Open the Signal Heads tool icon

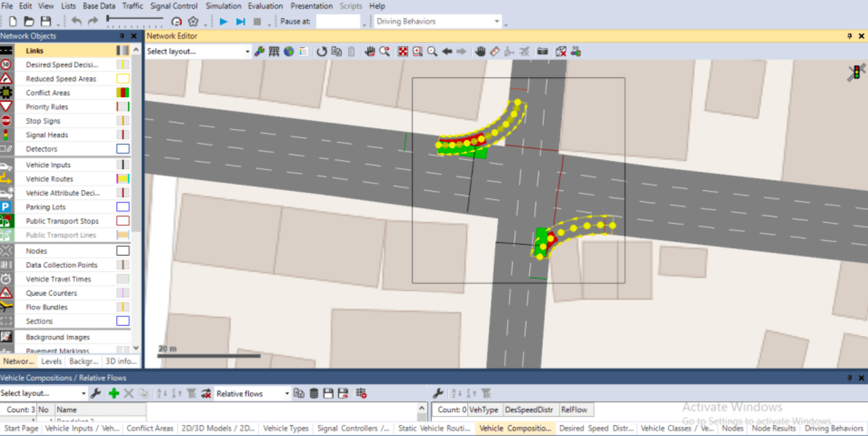tap(6, 135)
